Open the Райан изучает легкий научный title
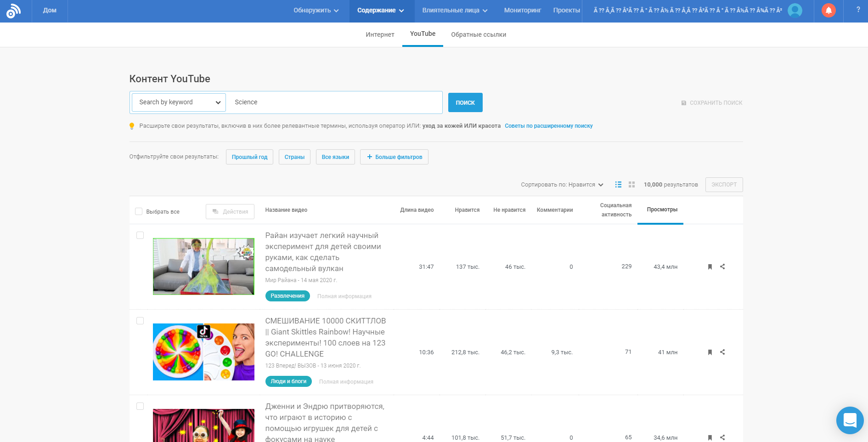The width and height of the screenshot is (868, 442). click(x=323, y=252)
